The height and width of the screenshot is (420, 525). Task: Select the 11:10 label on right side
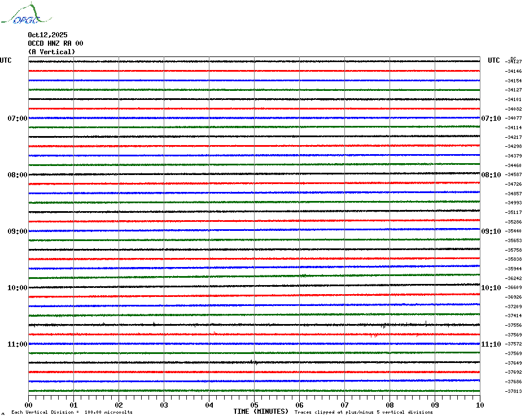point(491,344)
